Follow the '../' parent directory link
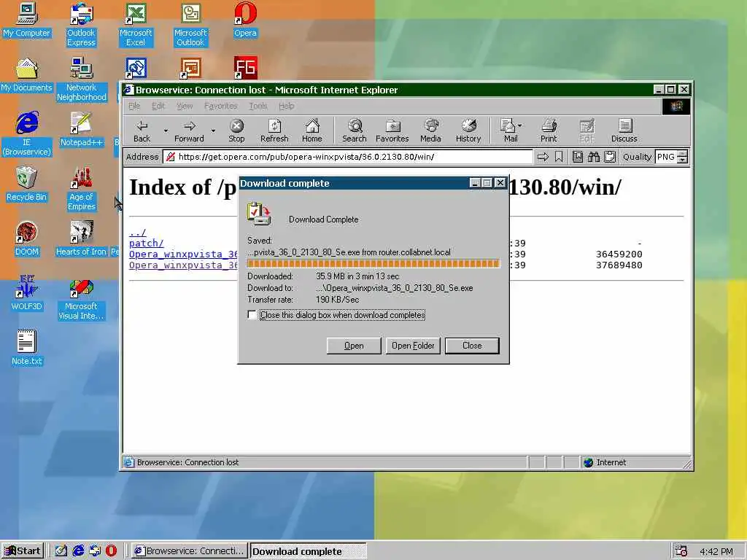Screen dimensions: 747x560 pos(137,233)
